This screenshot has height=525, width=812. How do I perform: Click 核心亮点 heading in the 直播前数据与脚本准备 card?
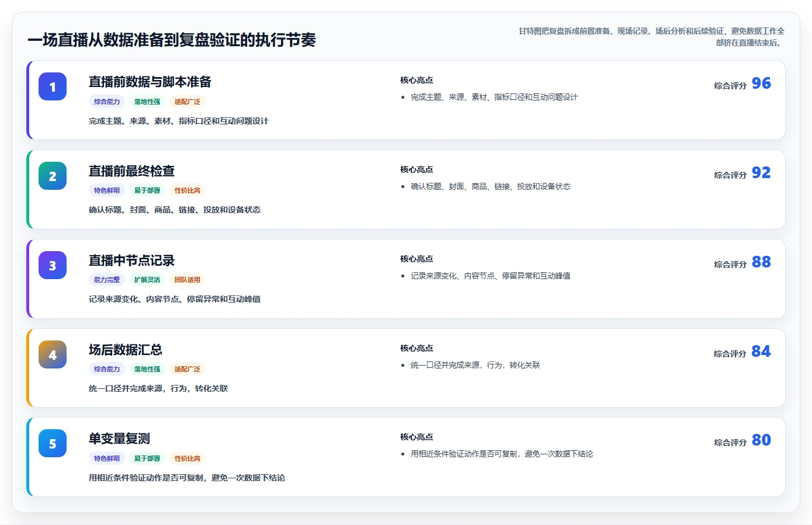coord(417,80)
